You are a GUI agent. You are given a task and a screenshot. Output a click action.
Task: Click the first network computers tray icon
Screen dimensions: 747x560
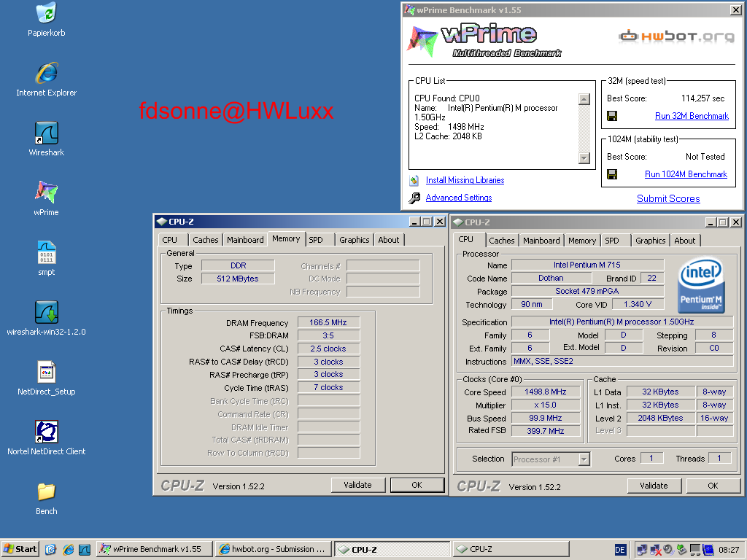642,550
